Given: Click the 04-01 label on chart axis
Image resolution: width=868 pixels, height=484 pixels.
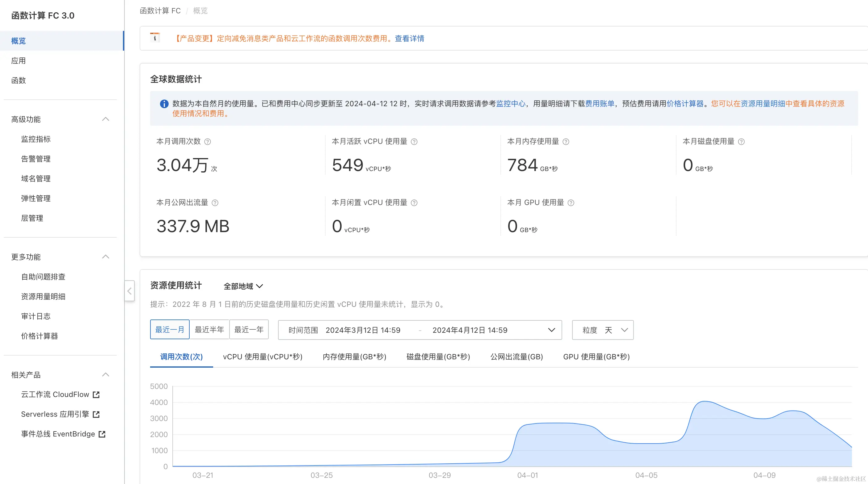Looking at the screenshot, I should pyautogui.click(x=528, y=475).
